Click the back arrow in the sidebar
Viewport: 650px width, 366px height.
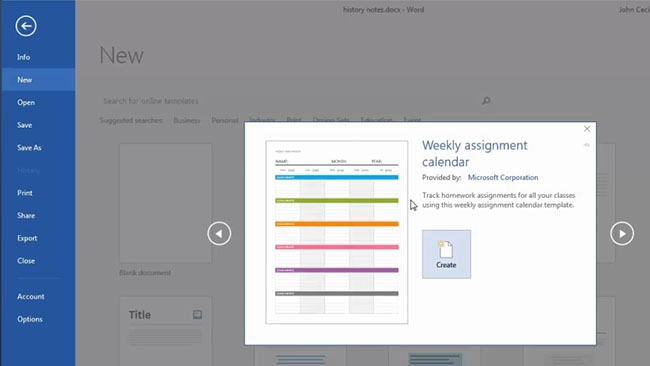(x=26, y=26)
